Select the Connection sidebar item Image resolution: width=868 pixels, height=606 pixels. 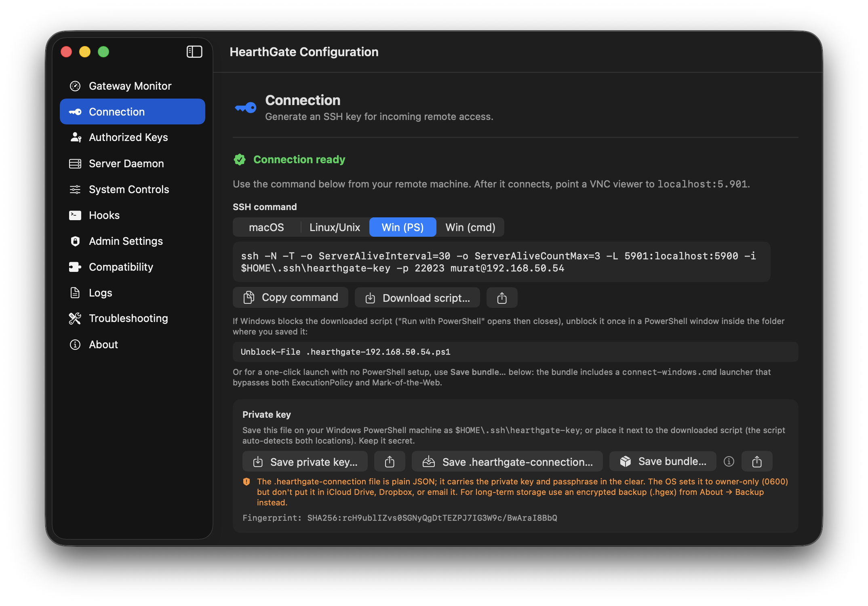(x=132, y=112)
